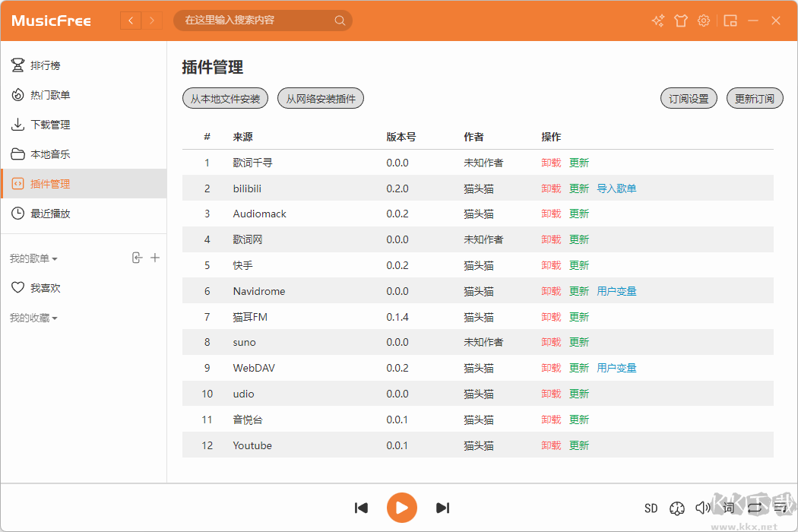Open the sparkle feature icon in header
798x532 pixels.
pyautogui.click(x=658, y=21)
